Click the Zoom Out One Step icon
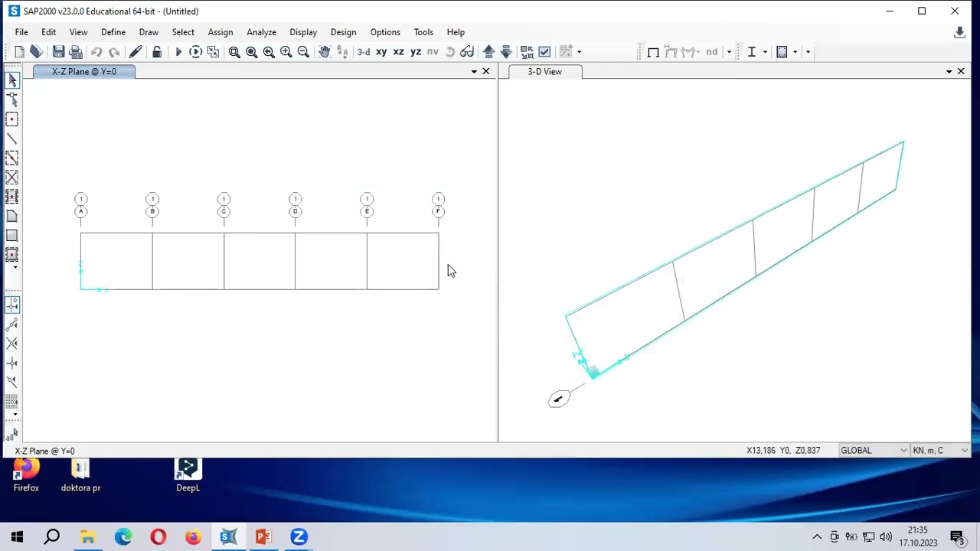The width and height of the screenshot is (980, 551). pyautogui.click(x=303, y=52)
